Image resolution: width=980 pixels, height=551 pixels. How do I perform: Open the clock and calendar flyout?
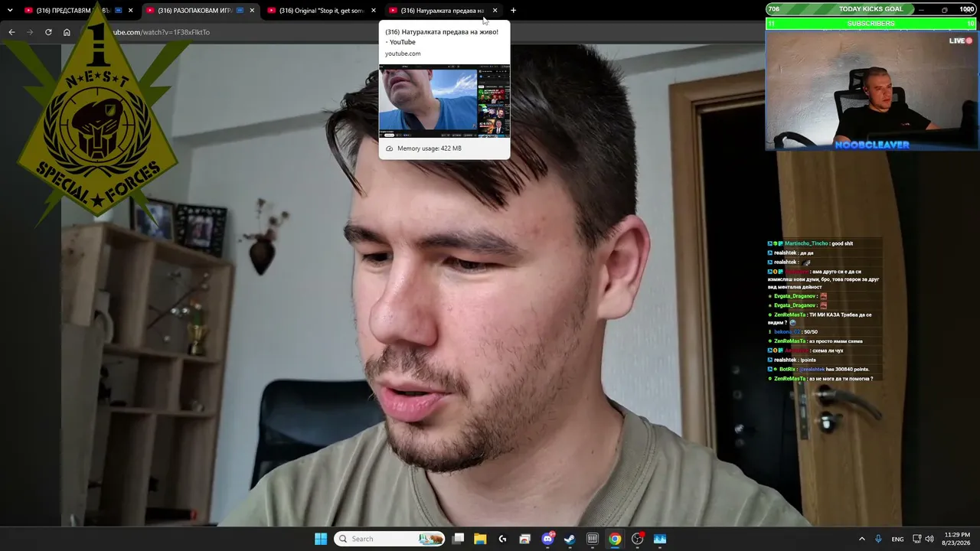tap(957, 539)
